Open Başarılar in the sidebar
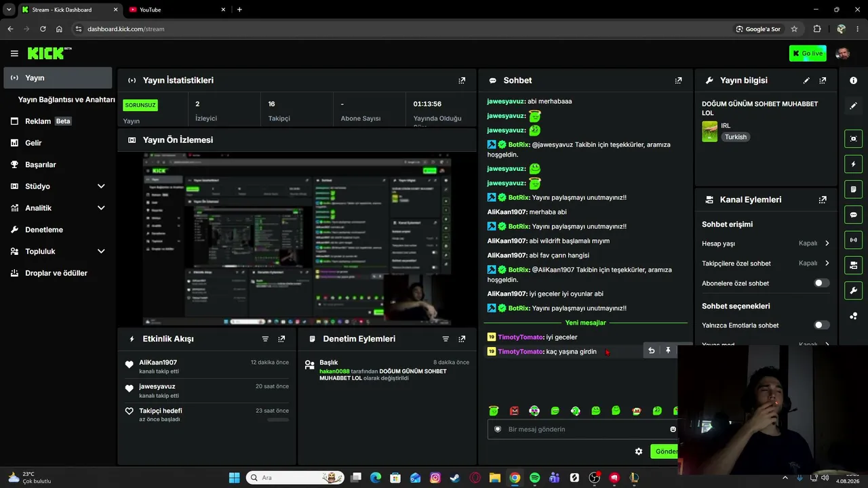Screen dimensions: 868x488 point(58,165)
